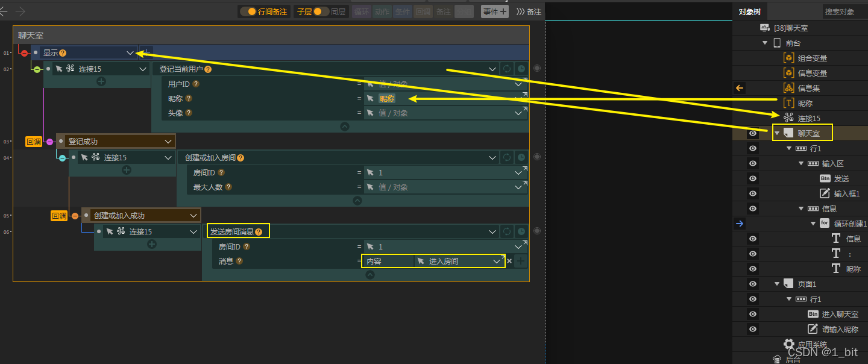Click the 头像 value field

click(x=445, y=113)
